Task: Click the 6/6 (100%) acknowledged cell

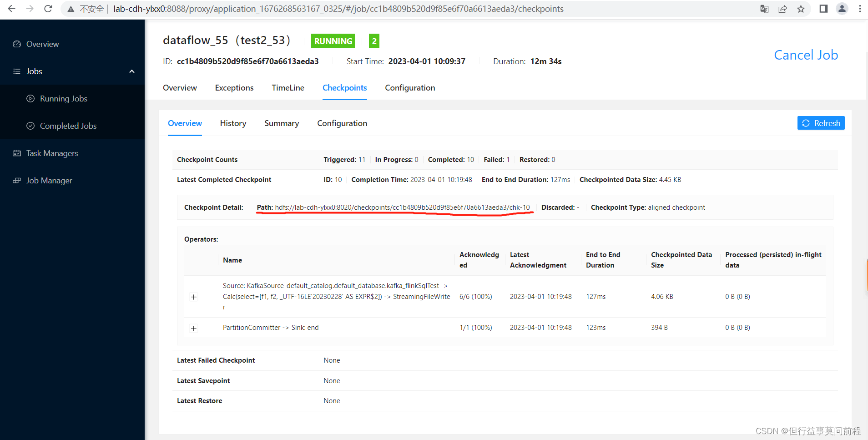Action: [x=476, y=297]
